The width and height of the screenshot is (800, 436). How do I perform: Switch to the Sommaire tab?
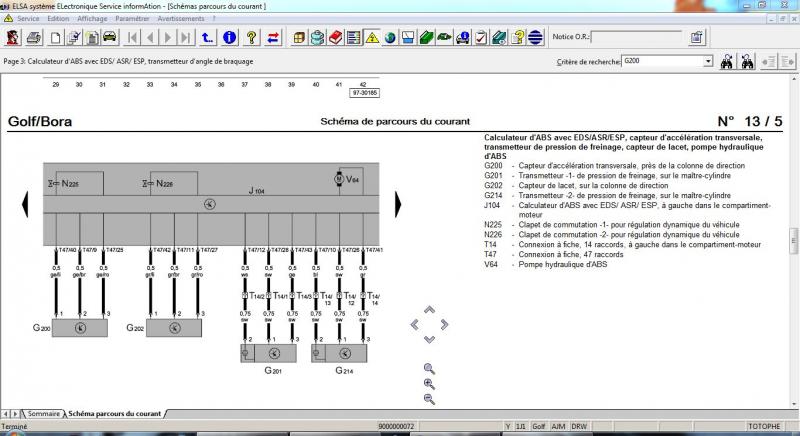point(43,414)
